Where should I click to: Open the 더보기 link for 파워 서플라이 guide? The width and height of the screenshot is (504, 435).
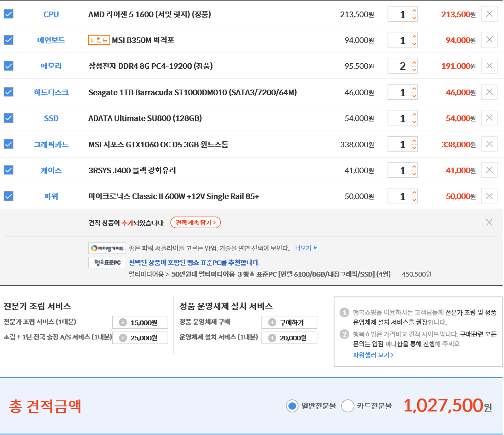306,248
